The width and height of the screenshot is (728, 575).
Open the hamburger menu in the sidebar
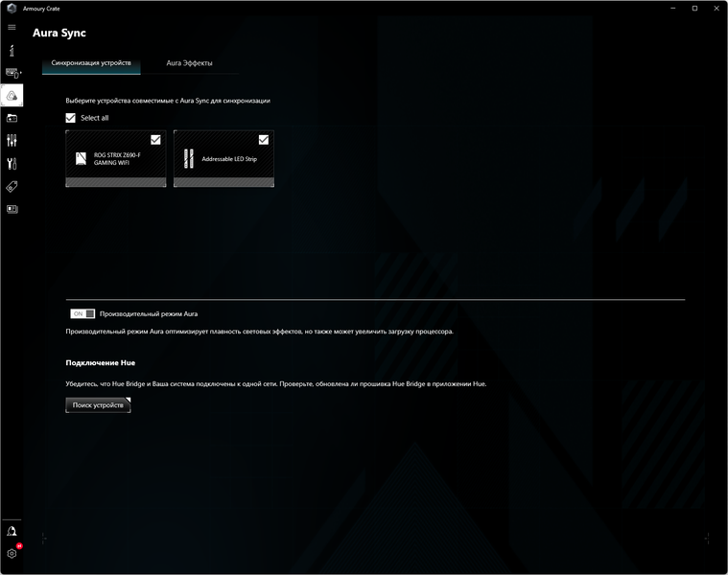(x=12, y=28)
